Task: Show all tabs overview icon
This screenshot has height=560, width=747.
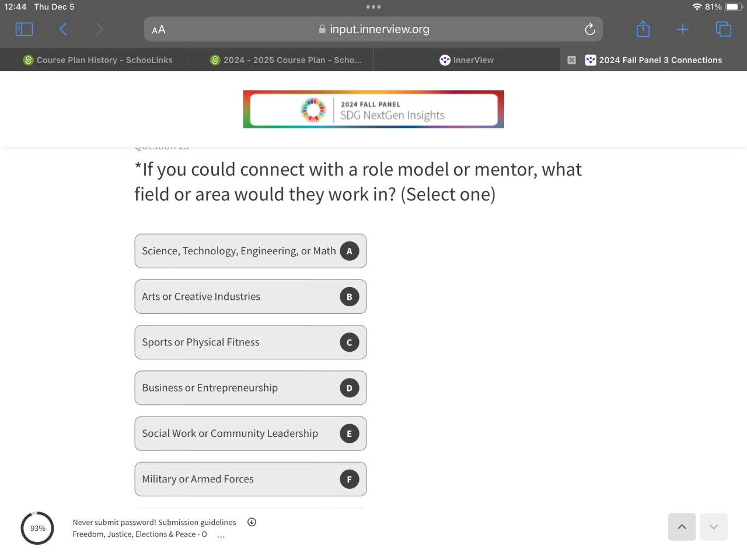Action: (723, 29)
